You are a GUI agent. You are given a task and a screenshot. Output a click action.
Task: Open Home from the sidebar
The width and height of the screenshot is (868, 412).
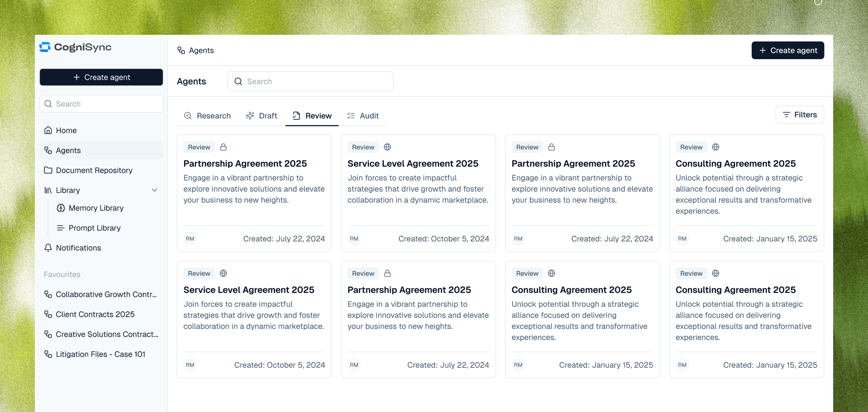66,130
